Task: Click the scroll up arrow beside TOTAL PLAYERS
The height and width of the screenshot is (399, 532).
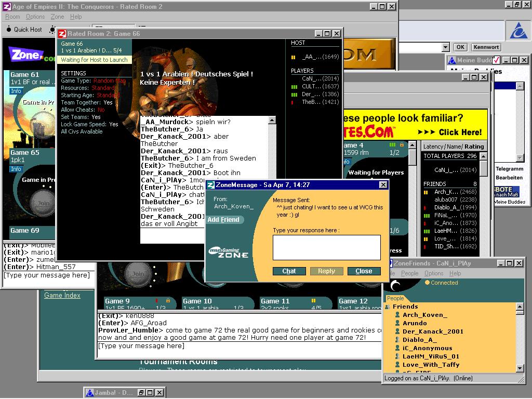Action: click(x=484, y=156)
